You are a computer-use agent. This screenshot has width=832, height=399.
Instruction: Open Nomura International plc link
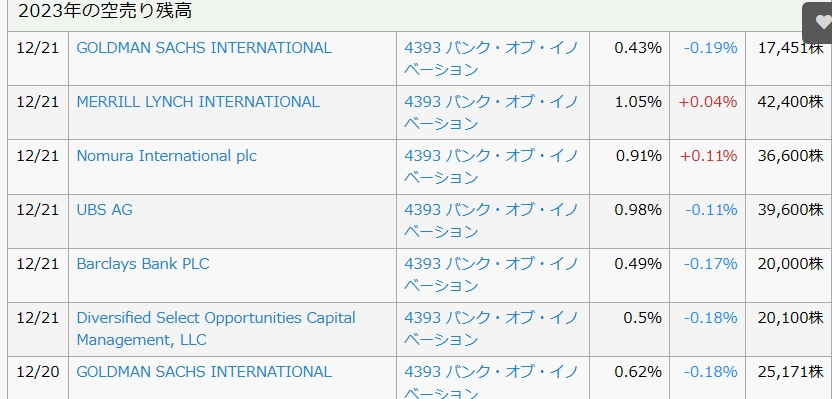pyautogui.click(x=167, y=156)
